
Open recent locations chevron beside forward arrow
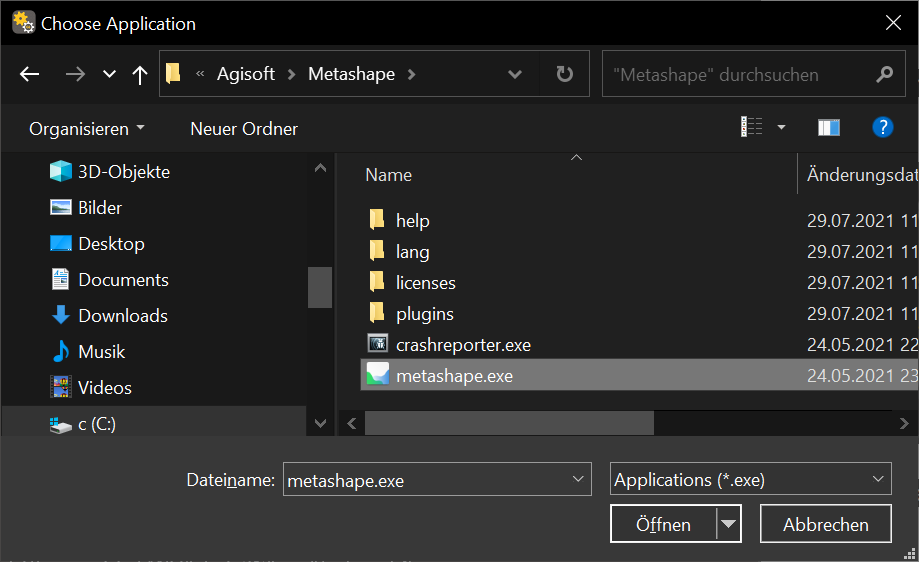[x=109, y=74]
